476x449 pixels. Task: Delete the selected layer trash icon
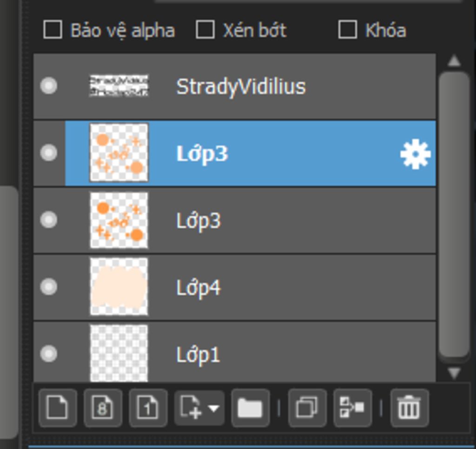(x=410, y=408)
